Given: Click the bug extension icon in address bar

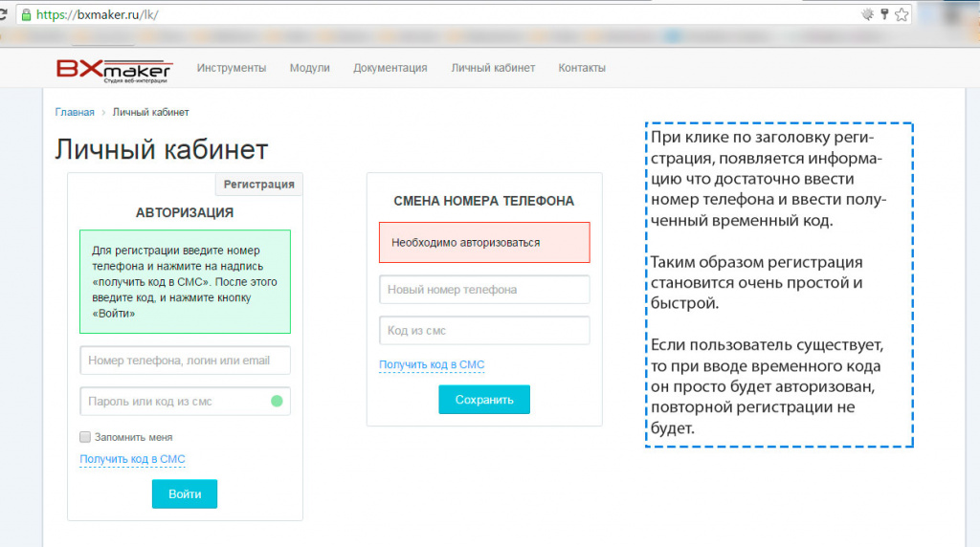Looking at the screenshot, I should (868, 14).
